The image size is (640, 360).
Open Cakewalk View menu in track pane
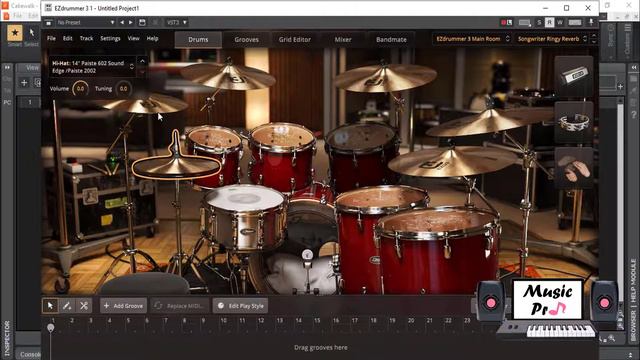pyautogui.click(x=33, y=68)
